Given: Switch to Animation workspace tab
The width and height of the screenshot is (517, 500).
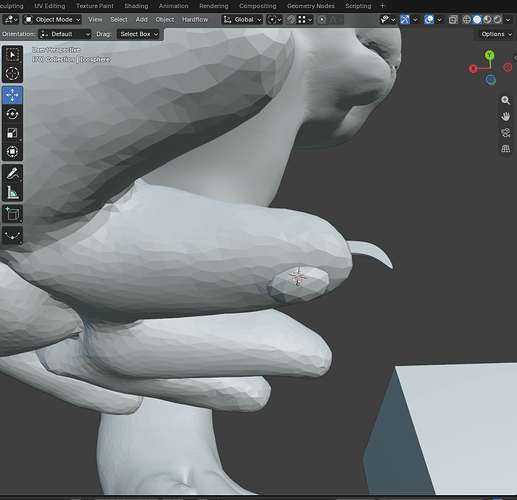Looking at the screenshot, I should pos(173,6).
